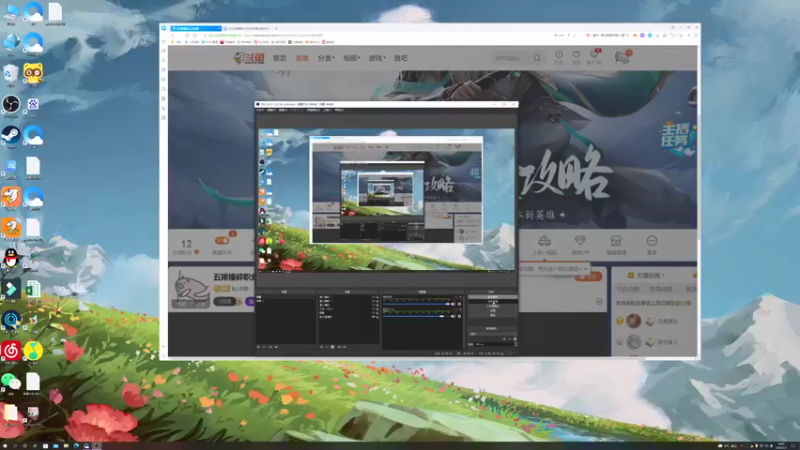The image size is (800, 450).
Task: Click the browser back arrow
Action: pyautogui.click(x=173, y=35)
